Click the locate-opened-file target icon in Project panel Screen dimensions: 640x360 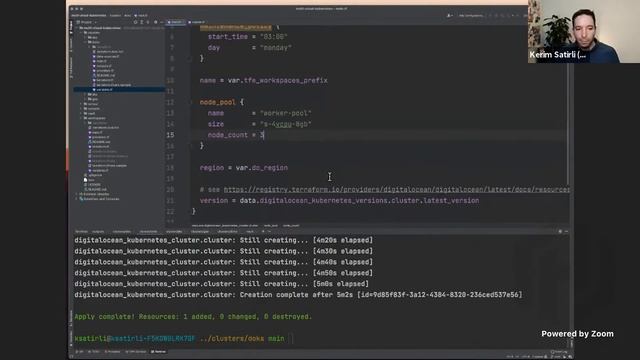click(x=135, y=22)
